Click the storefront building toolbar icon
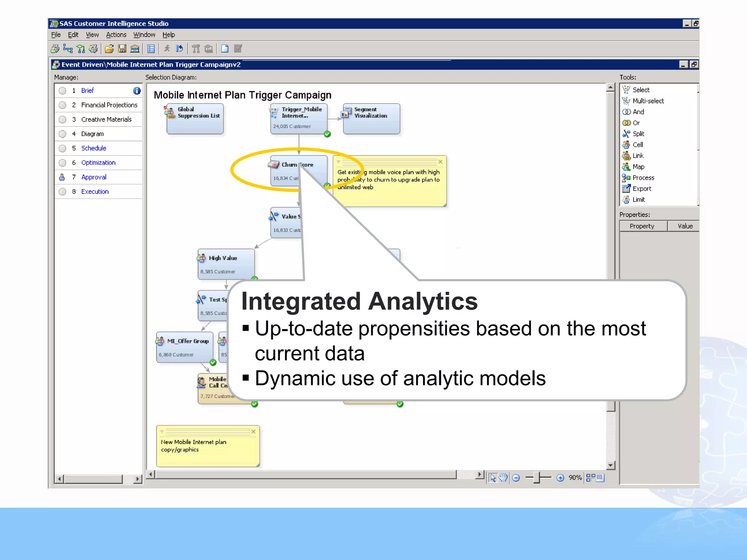This screenshot has height=560, width=747. tap(135, 49)
